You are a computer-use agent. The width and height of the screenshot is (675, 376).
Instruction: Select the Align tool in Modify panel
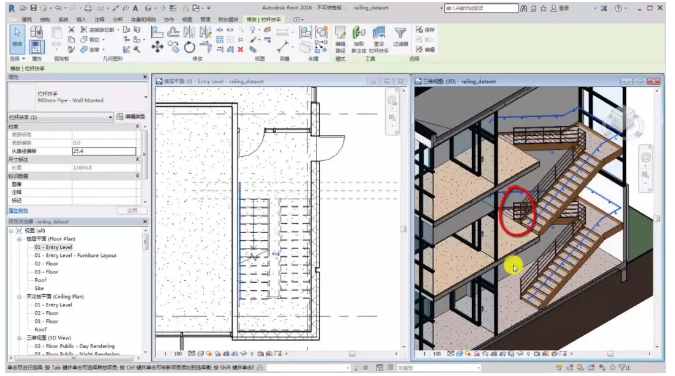coord(157,31)
